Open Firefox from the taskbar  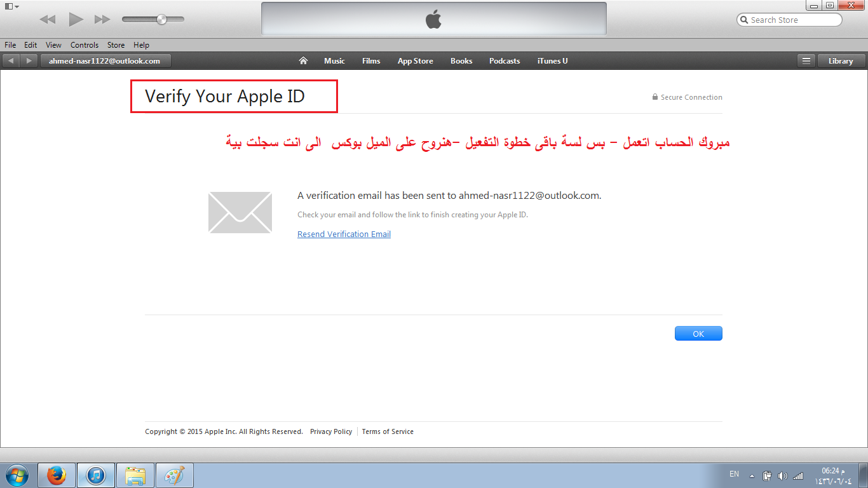(57, 475)
